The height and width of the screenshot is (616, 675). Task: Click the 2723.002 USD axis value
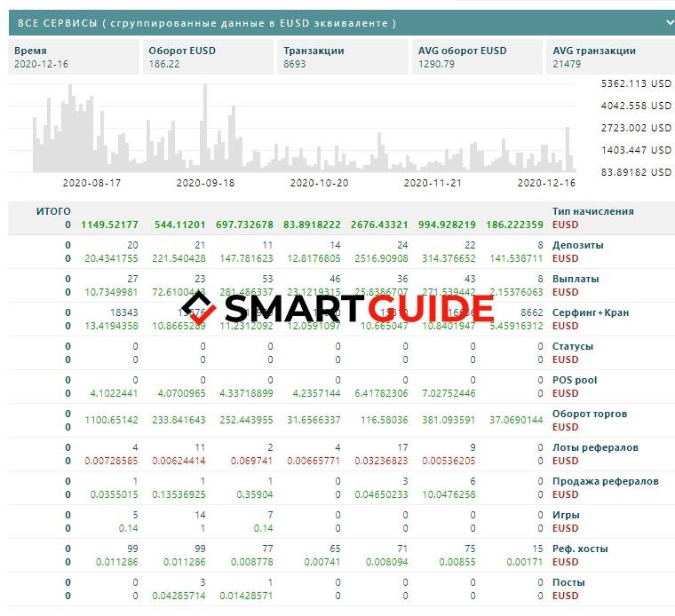[636, 128]
